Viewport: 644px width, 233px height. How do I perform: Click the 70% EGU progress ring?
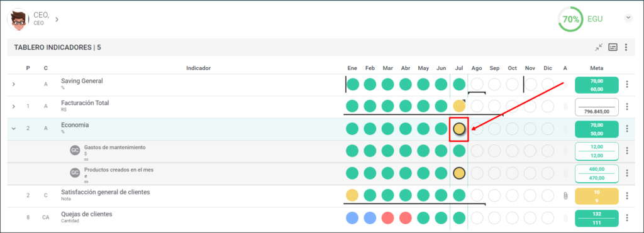[570, 19]
